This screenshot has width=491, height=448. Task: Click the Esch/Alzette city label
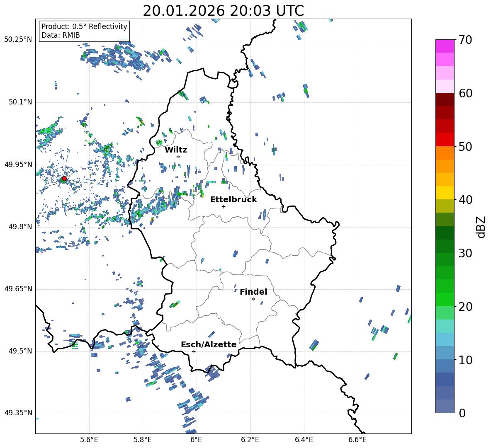pos(209,344)
